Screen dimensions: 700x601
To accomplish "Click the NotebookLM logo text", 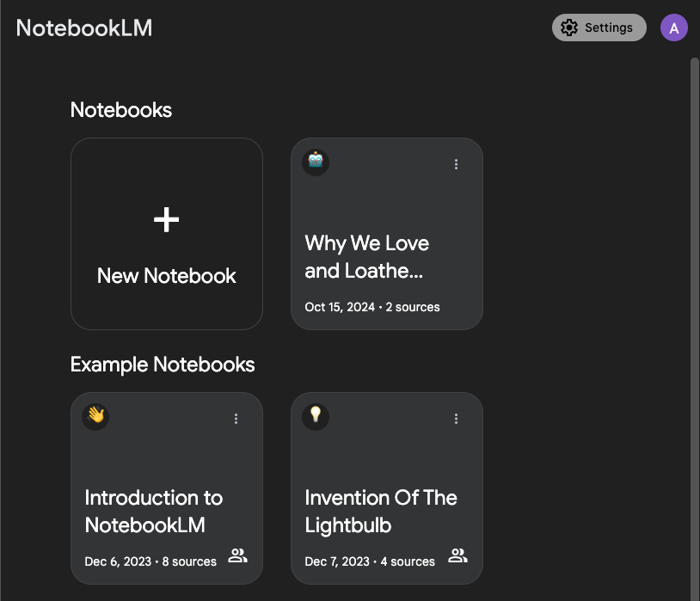I will [84, 28].
